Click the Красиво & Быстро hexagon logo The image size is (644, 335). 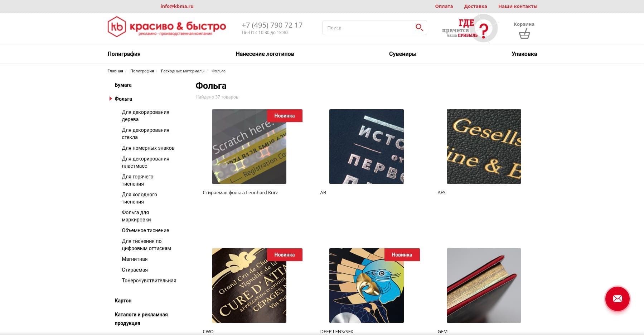117,27
